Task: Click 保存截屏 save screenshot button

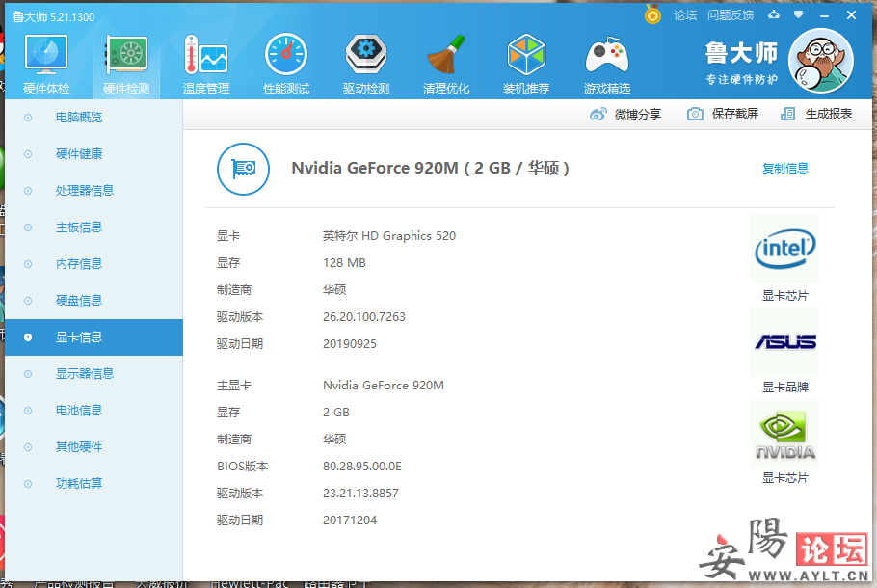Action: (735, 114)
